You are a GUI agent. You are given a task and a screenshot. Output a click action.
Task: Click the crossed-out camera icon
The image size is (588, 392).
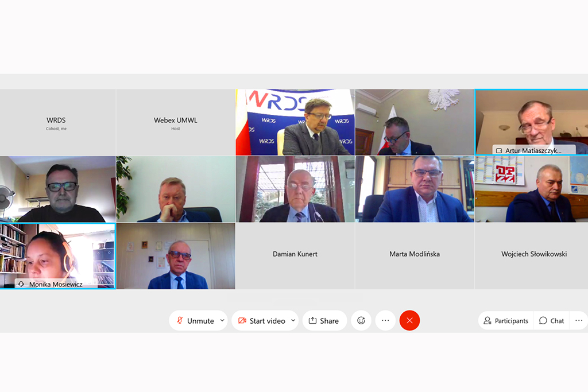coord(242,321)
